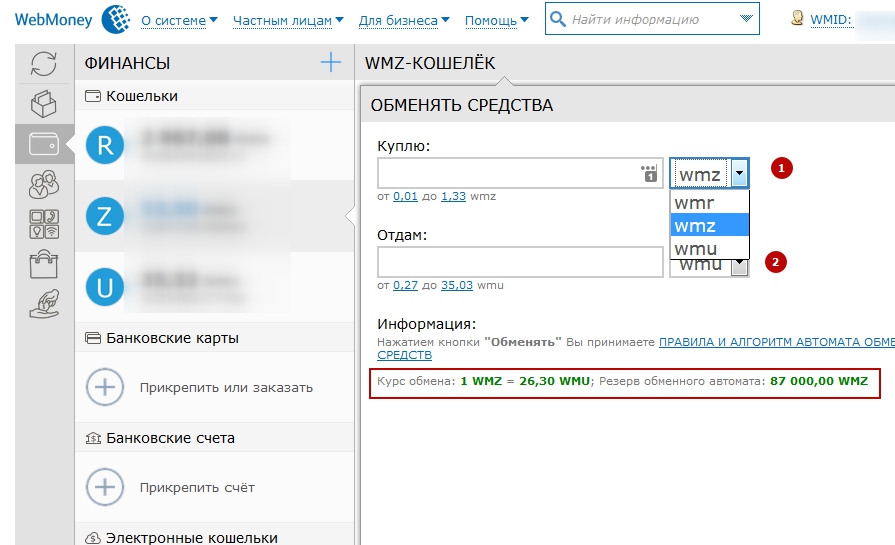Viewport: 895px width, 545px height.
Task: Click into the Отдам amount input field
Action: coord(520,262)
